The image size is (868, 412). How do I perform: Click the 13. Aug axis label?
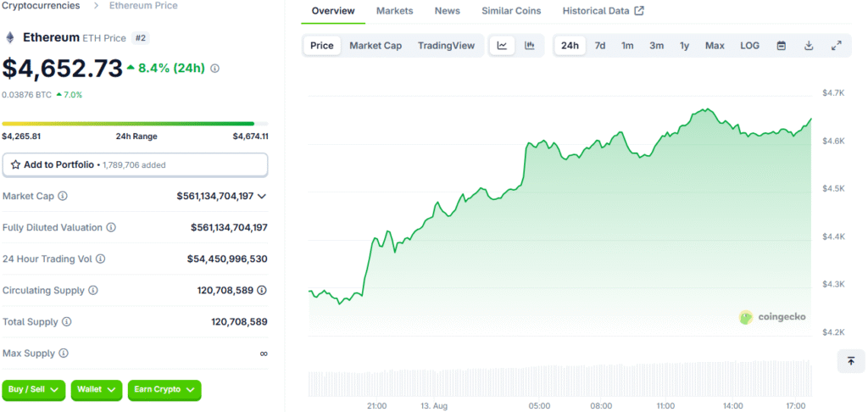[x=433, y=406]
